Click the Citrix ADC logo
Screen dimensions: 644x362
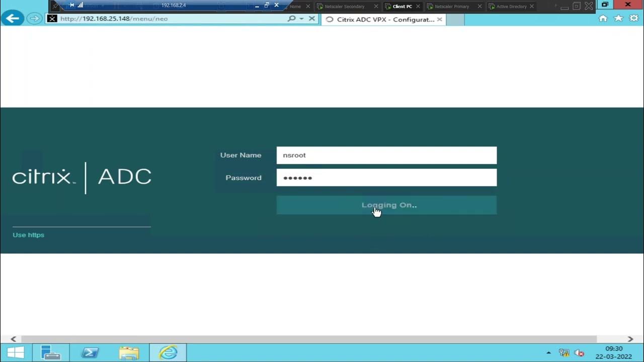[82, 177]
